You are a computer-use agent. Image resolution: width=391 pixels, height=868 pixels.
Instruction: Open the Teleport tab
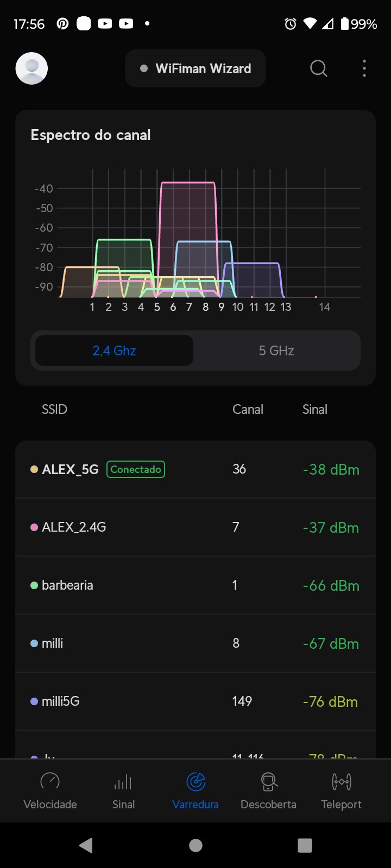pyautogui.click(x=341, y=790)
